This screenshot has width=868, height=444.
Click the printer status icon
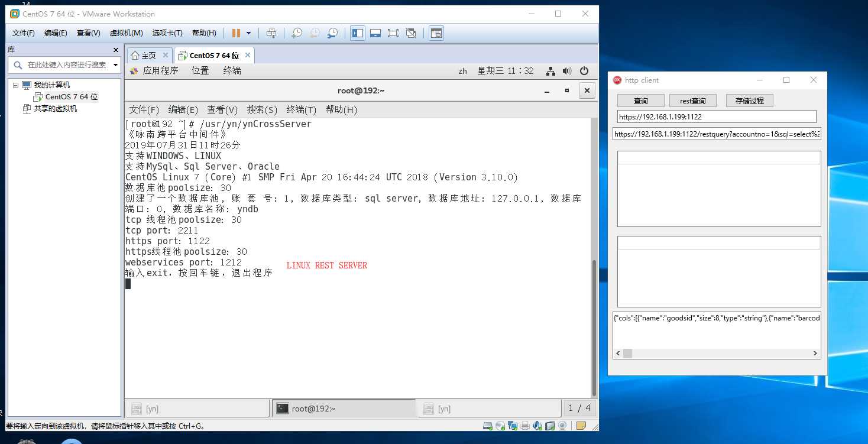525,425
